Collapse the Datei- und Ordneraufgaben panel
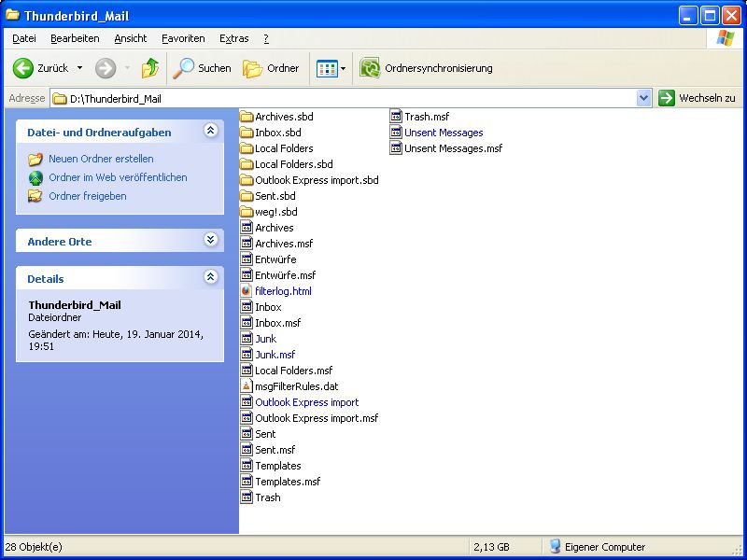Screen dimensions: 747x560 point(210,132)
